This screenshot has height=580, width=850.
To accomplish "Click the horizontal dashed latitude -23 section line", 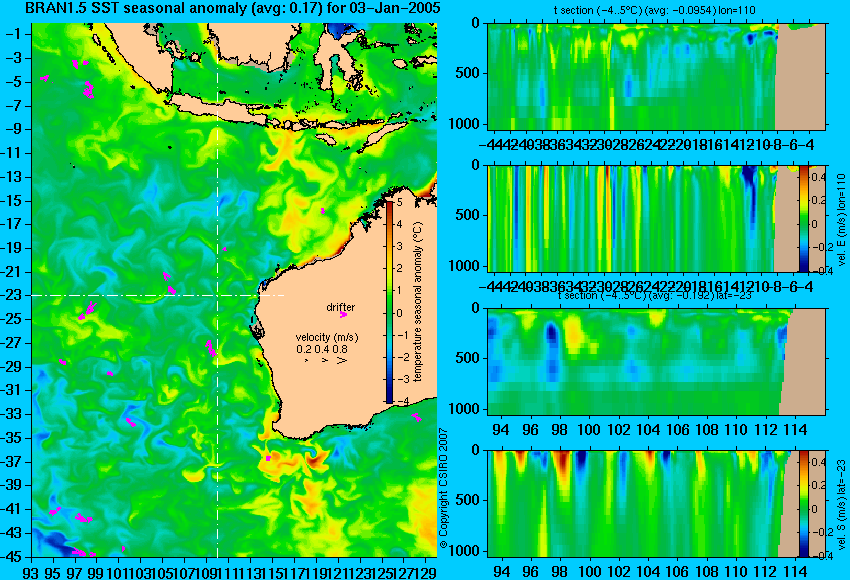I will pos(158,295).
